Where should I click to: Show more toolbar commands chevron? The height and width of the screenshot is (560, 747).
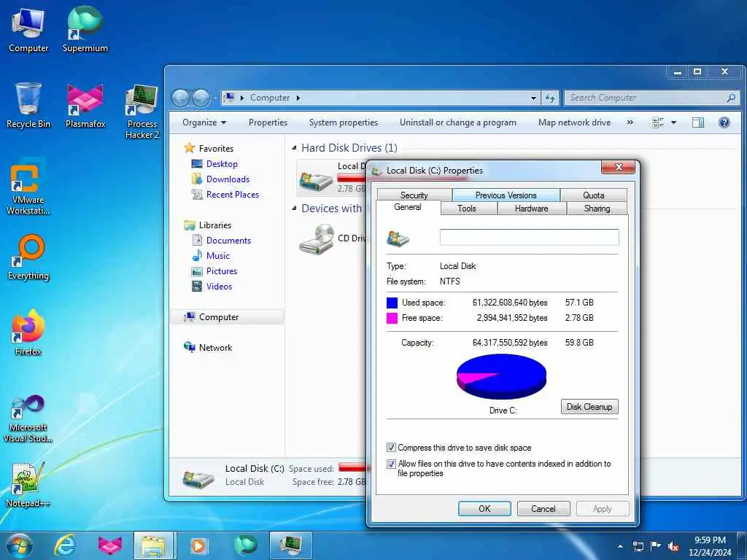pos(630,122)
